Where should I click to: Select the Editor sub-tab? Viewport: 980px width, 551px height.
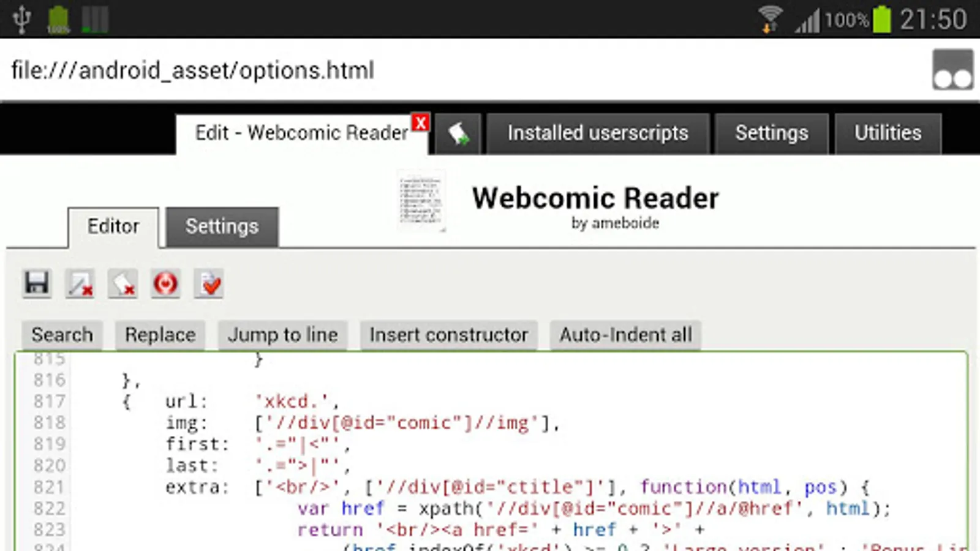click(113, 227)
